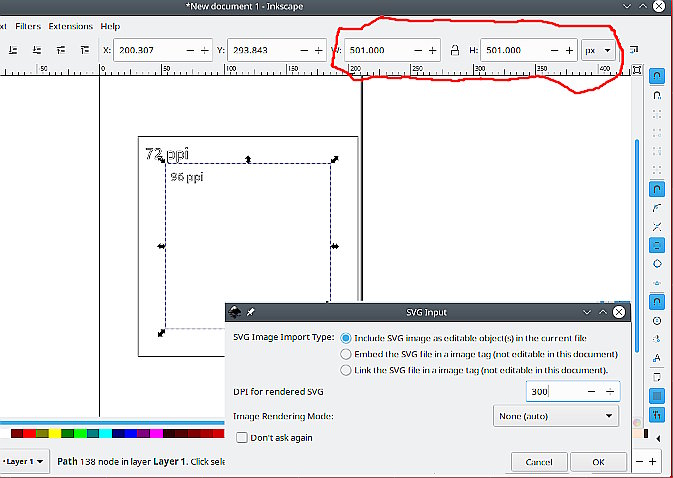Increase the W width value with plus
The width and height of the screenshot is (673, 478).
(x=433, y=51)
